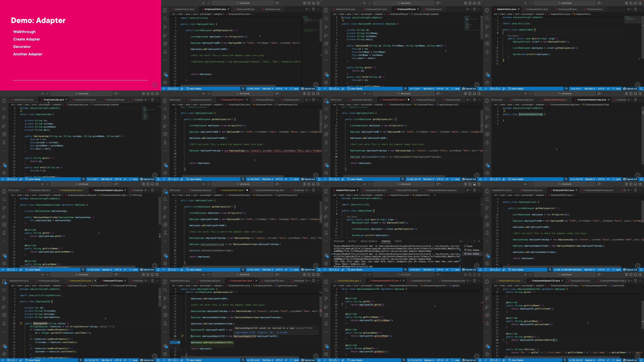Click the lightbulb beside line 26 under the error popup
Screen dimensions: 644x362
[182, 336]
